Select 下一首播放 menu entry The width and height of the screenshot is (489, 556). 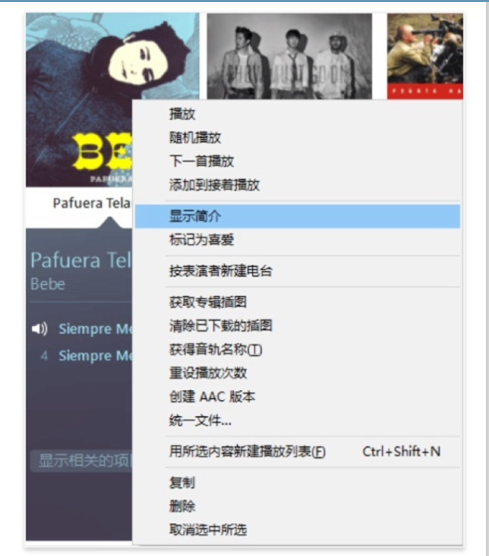(x=298, y=161)
